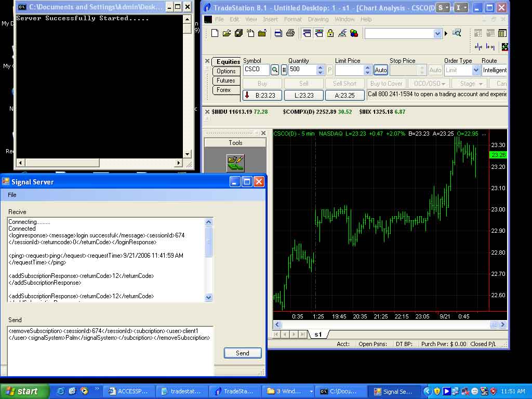Click the magnifier lookup icon beside the command line
Image resolution: width=532 pixels, height=399 pixels.
point(457,33)
